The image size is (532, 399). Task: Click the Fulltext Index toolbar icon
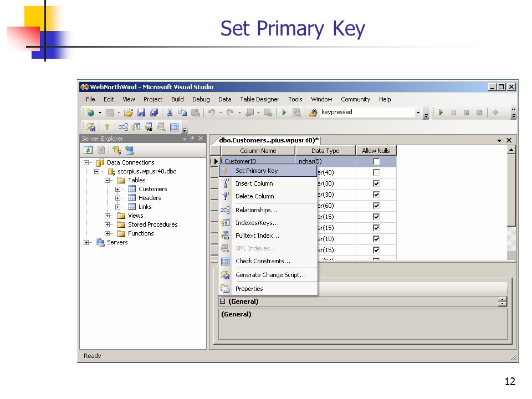149,127
